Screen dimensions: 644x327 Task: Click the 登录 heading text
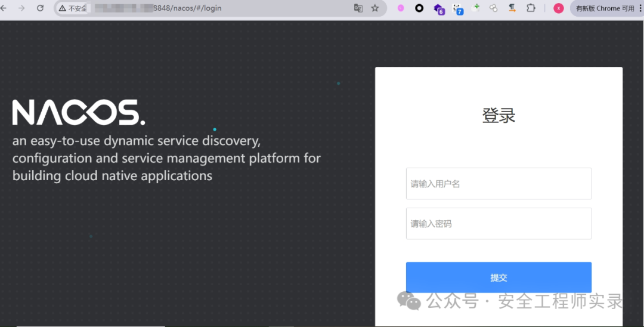(x=499, y=116)
